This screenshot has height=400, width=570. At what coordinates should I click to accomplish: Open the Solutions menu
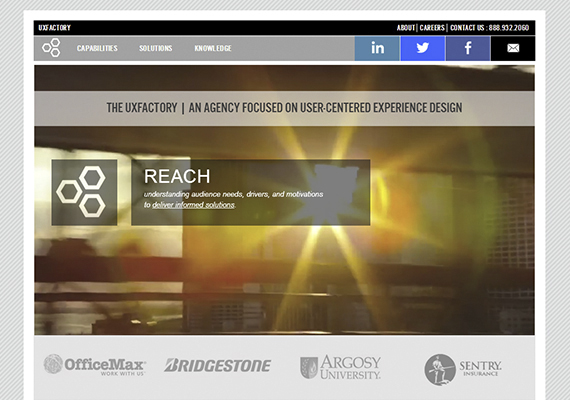point(156,48)
